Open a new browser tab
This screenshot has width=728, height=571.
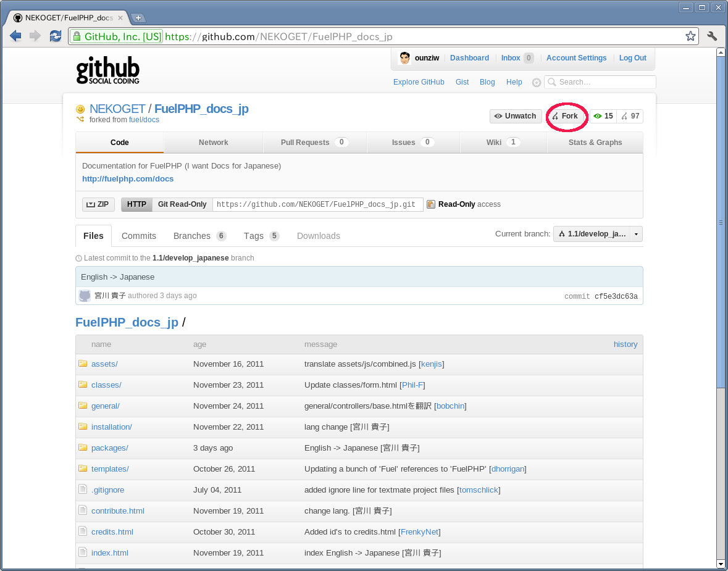point(138,18)
